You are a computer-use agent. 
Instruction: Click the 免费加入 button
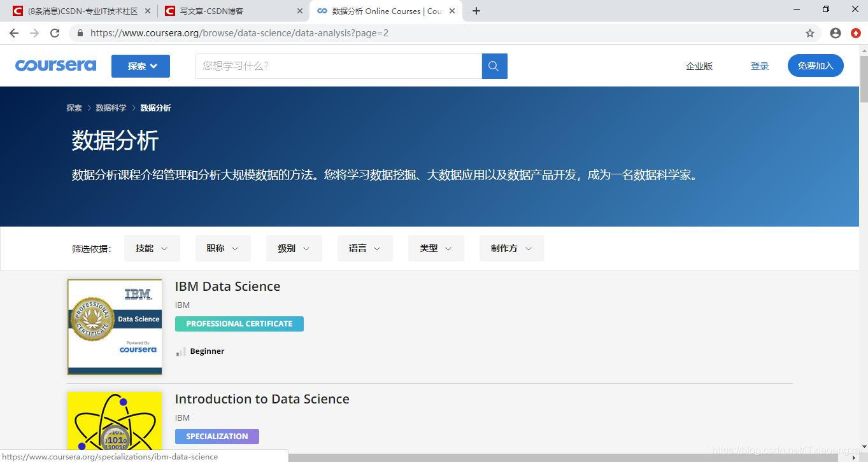pos(816,66)
